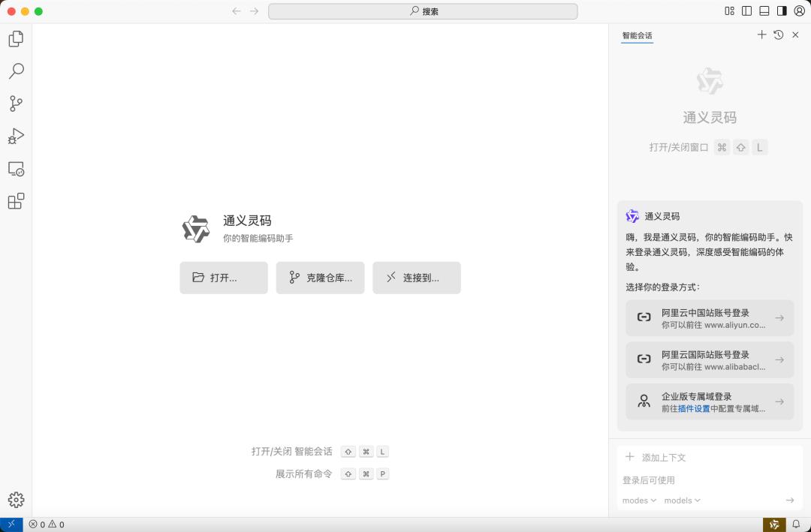811x532 pixels.
Task: Click the 克隆仓库 button
Action: [x=320, y=278]
